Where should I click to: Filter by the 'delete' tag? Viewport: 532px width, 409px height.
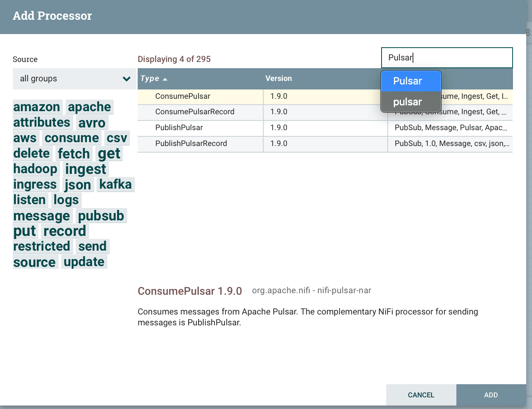click(32, 153)
